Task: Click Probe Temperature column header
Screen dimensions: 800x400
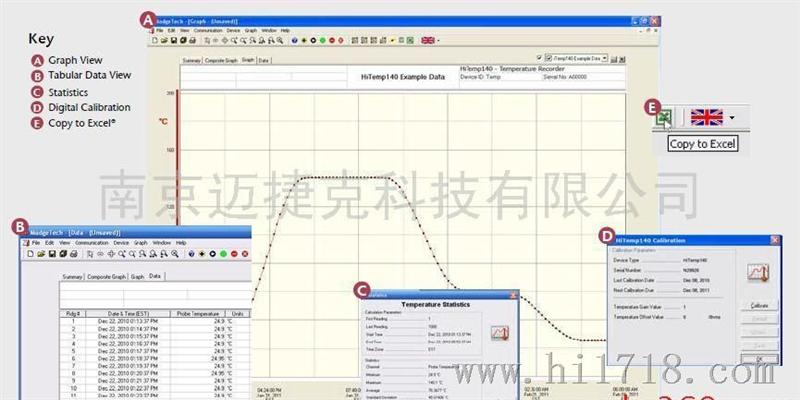Action: pyautogui.click(x=198, y=314)
